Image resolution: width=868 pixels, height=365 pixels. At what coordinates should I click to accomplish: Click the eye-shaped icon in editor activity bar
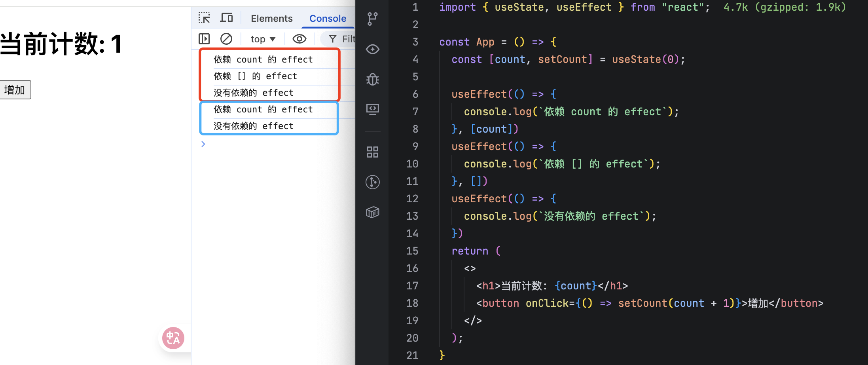coord(372,49)
